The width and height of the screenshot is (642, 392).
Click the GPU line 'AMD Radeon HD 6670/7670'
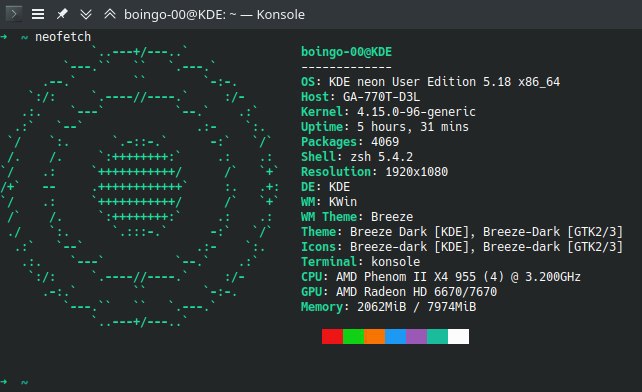pyautogui.click(x=399, y=292)
